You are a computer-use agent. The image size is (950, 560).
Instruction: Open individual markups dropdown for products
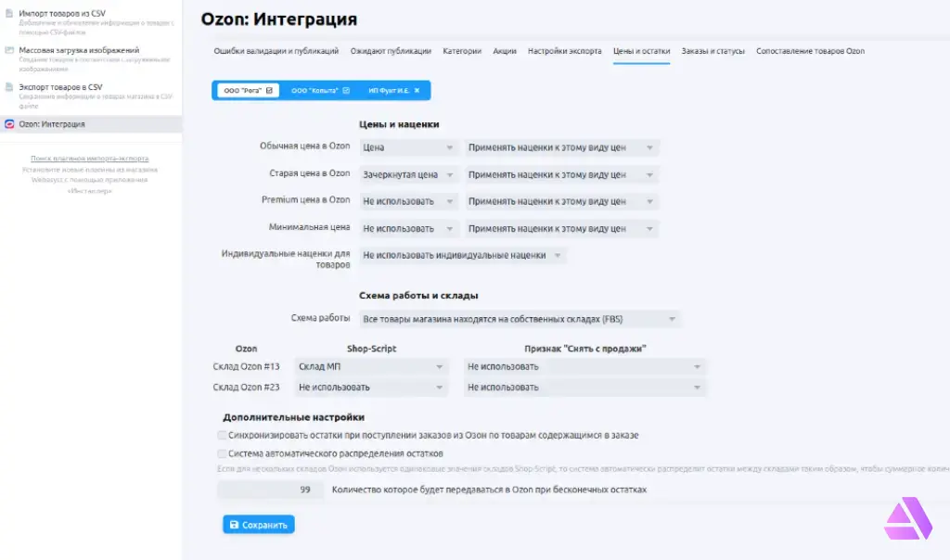click(462, 255)
